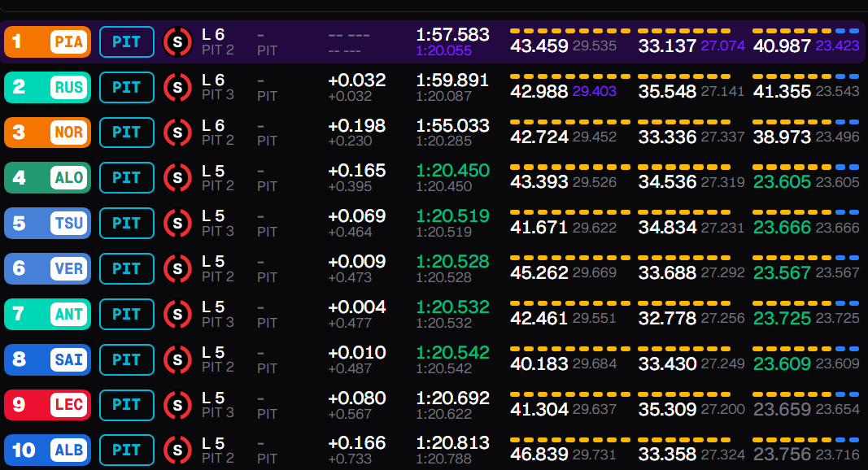Select the position 8 SAI driver badge
Screen dimensions: 868x470
[48, 359]
